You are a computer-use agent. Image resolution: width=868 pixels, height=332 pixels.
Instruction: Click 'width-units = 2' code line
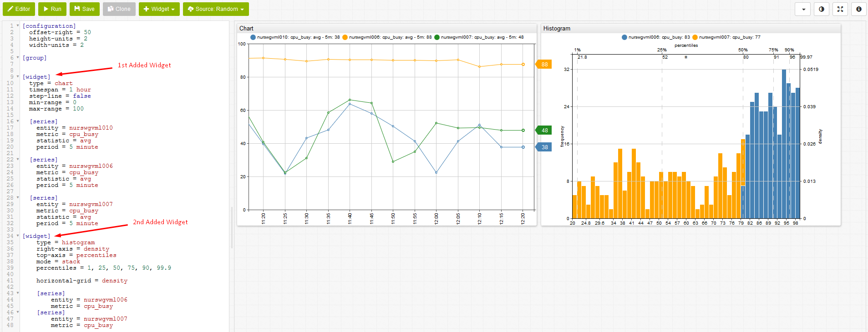tap(56, 45)
